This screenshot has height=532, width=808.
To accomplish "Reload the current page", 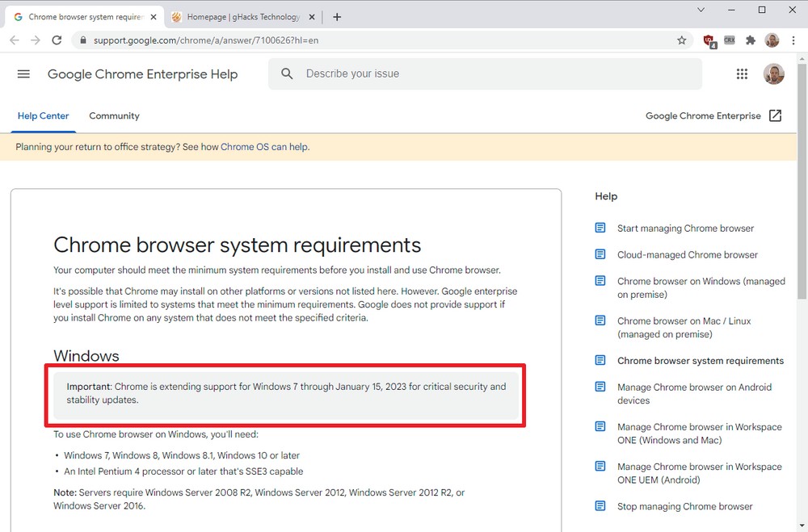I will click(x=57, y=40).
